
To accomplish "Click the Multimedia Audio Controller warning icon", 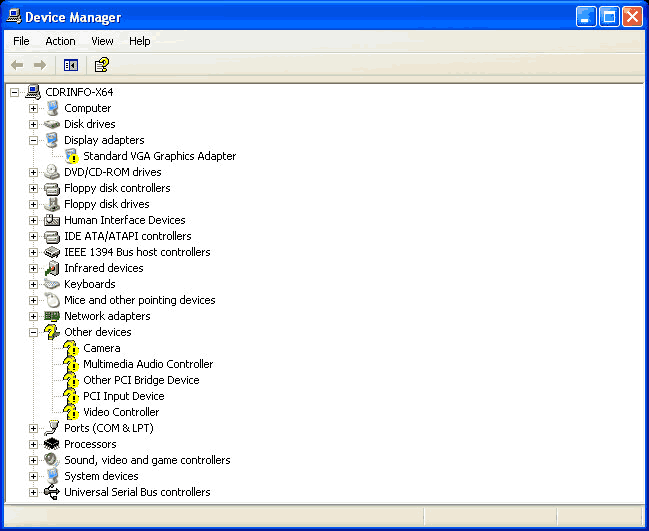I will (71, 364).
